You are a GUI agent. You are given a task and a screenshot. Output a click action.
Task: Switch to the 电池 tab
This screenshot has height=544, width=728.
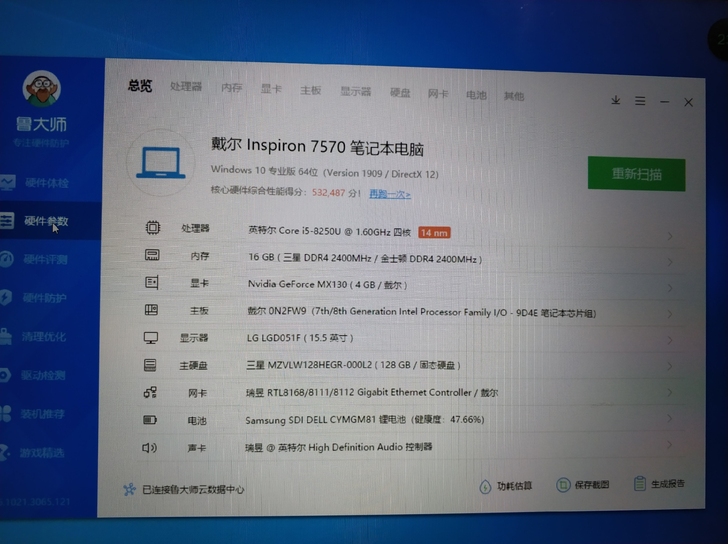pyautogui.click(x=476, y=95)
